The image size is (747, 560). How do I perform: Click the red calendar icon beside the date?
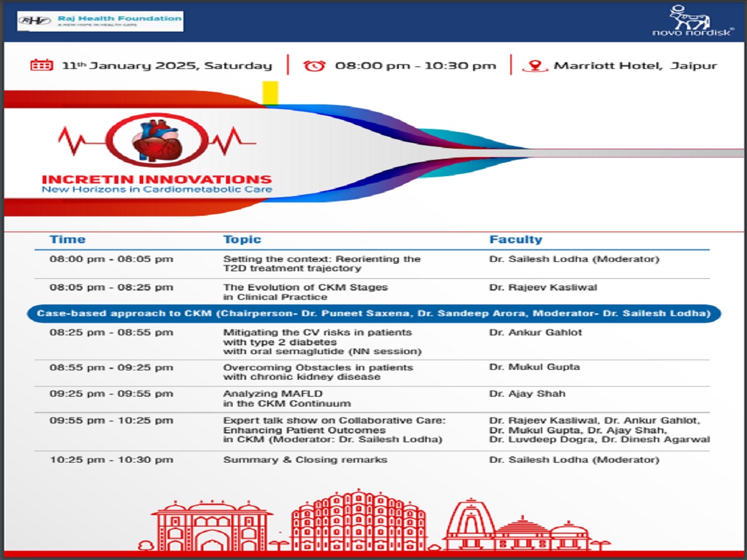(x=41, y=65)
